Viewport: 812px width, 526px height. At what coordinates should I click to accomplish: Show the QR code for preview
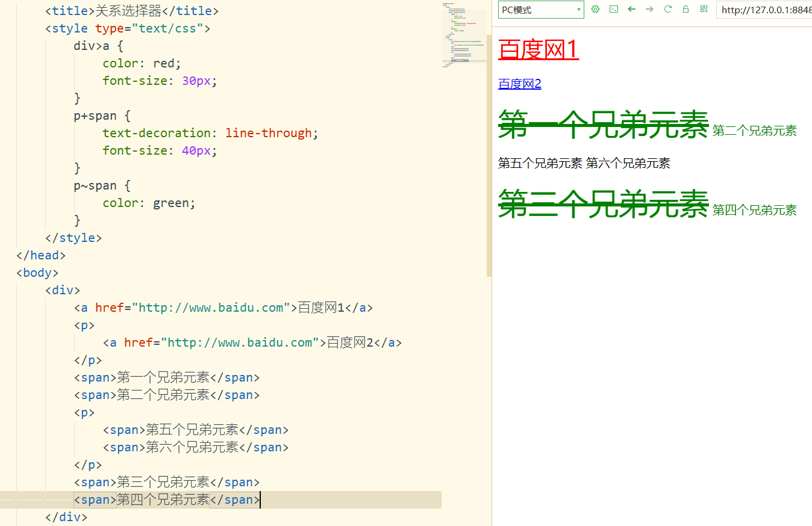pyautogui.click(x=704, y=9)
